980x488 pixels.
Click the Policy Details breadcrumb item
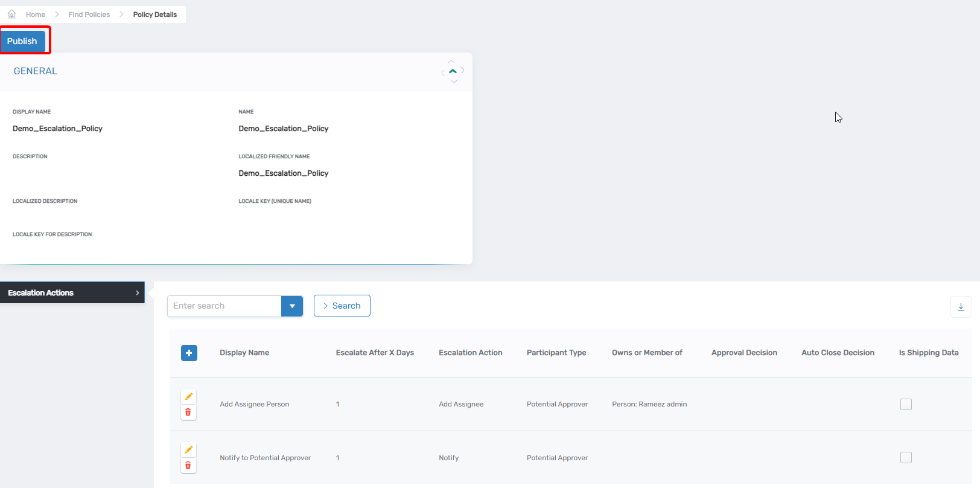155,14
